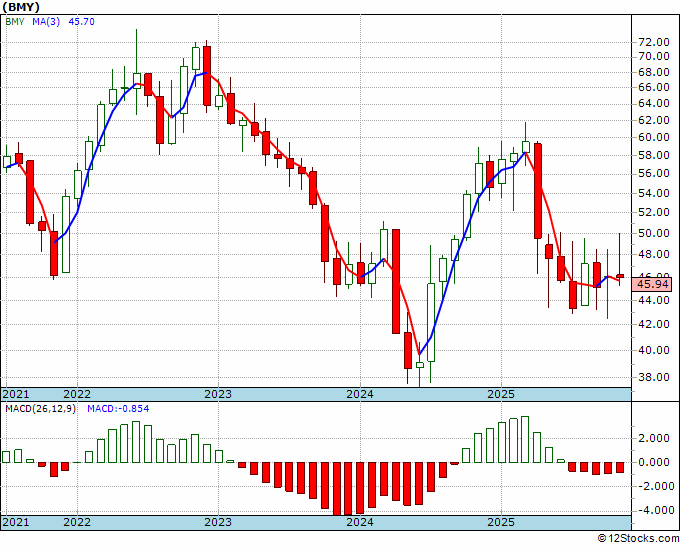Viewport: 680px width, 546px height.
Task: Click the 0.000 MACD axis label
Action: 654,462
